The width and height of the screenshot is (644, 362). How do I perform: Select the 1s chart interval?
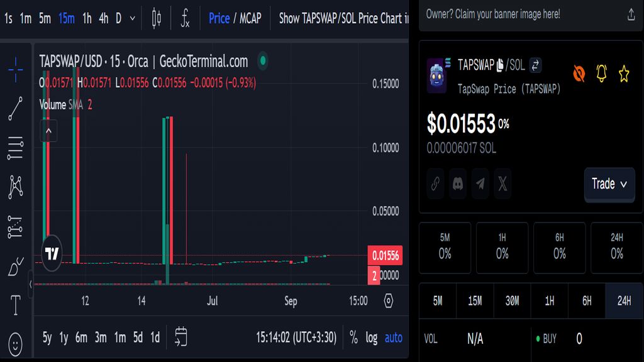pyautogui.click(x=8, y=18)
